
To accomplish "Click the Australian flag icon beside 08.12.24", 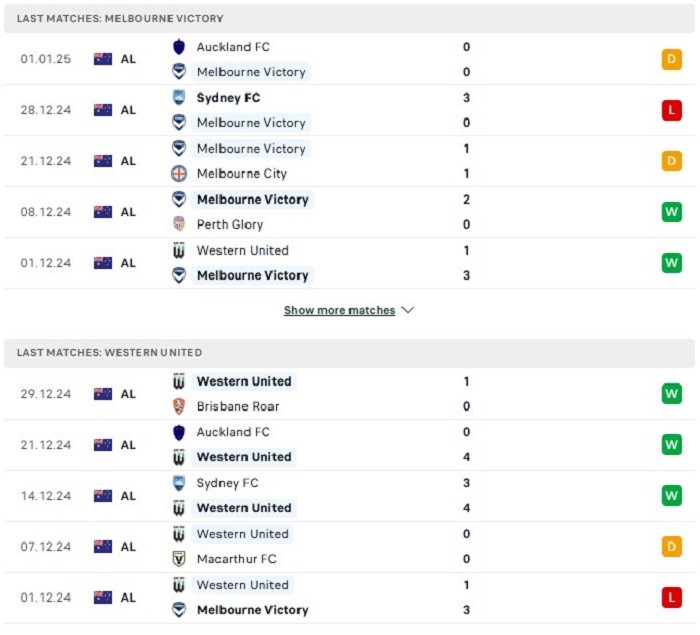I will (x=103, y=212).
